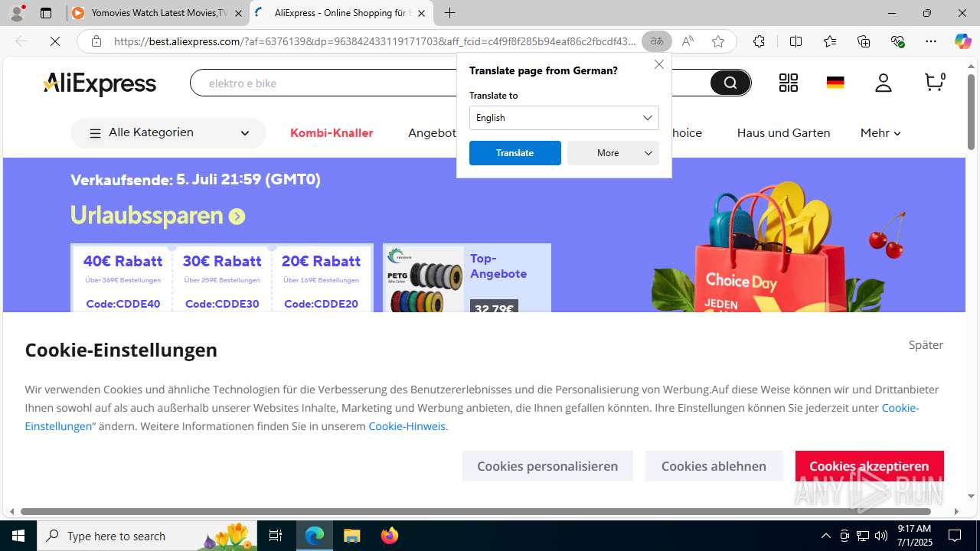Click the translate icon in address bar
The width and height of the screenshot is (980, 551).
click(x=657, y=41)
